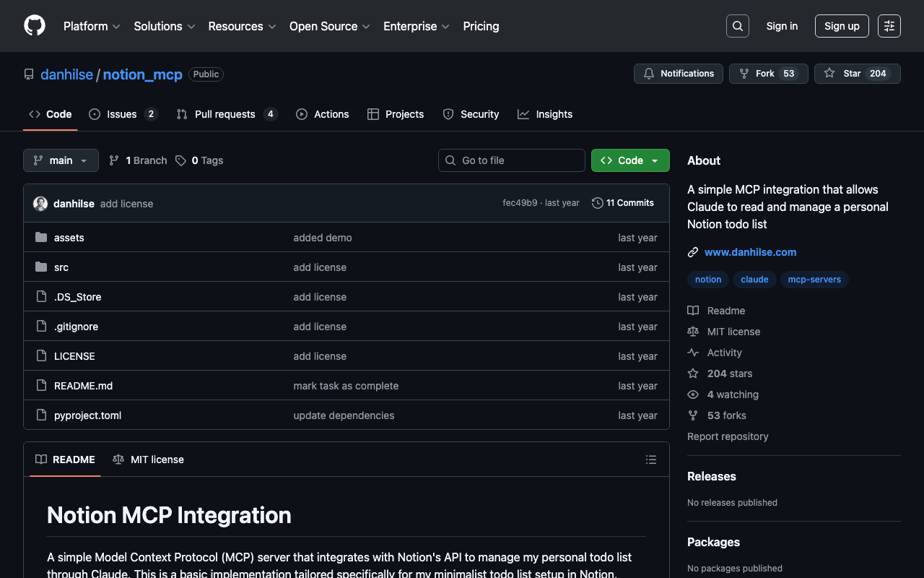Image resolution: width=924 pixels, height=578 pixels.
Task: Select the mcp-servers topic tag
Action: coord(814,280)
